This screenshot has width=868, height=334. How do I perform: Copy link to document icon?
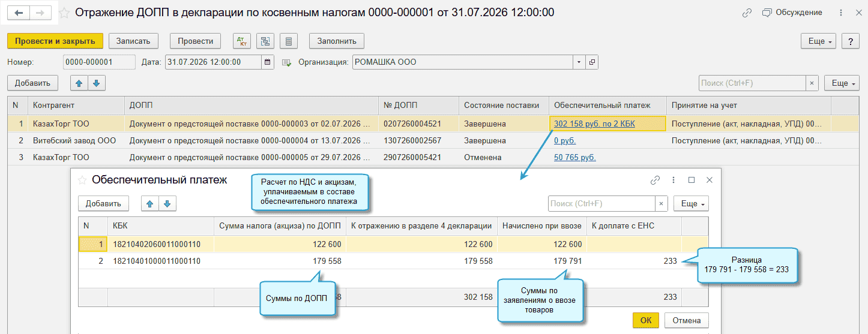[747, 13]
